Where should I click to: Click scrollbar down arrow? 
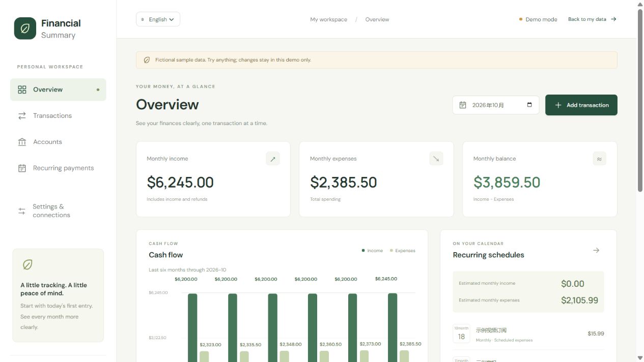tap(640, 358)
